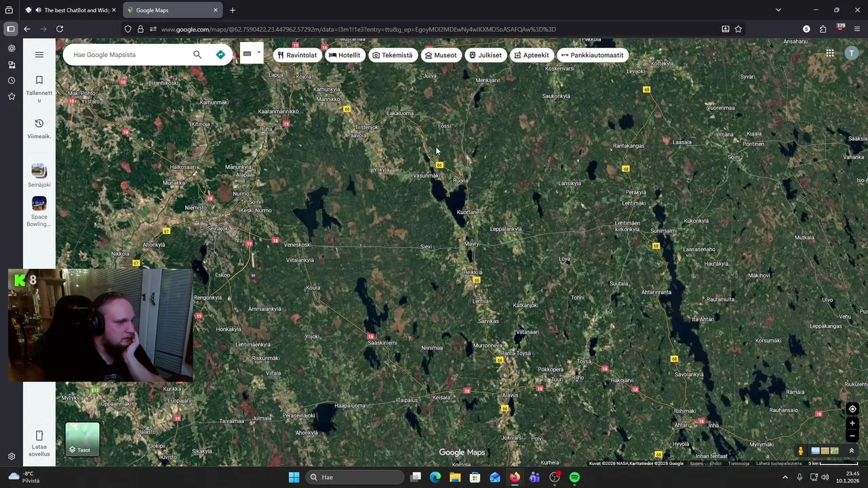Open the browser application menu
868x488 pixels.
pyautogui.click(x=857, y=29)
